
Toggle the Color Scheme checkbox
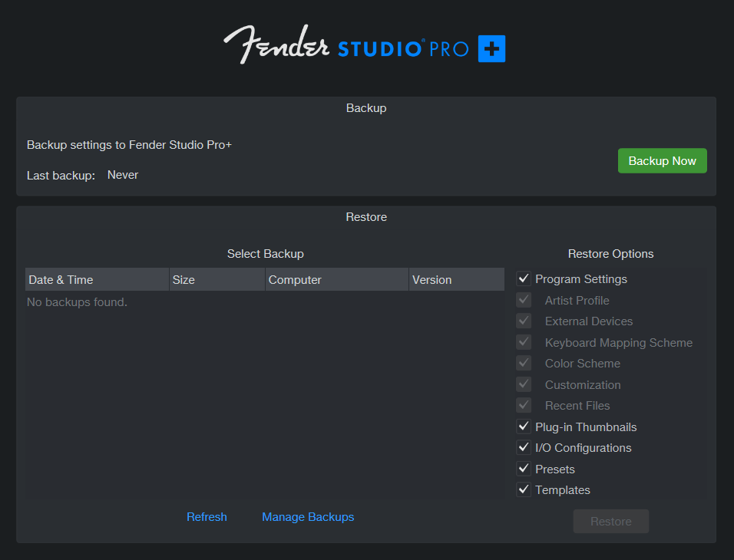click(524, 363)
